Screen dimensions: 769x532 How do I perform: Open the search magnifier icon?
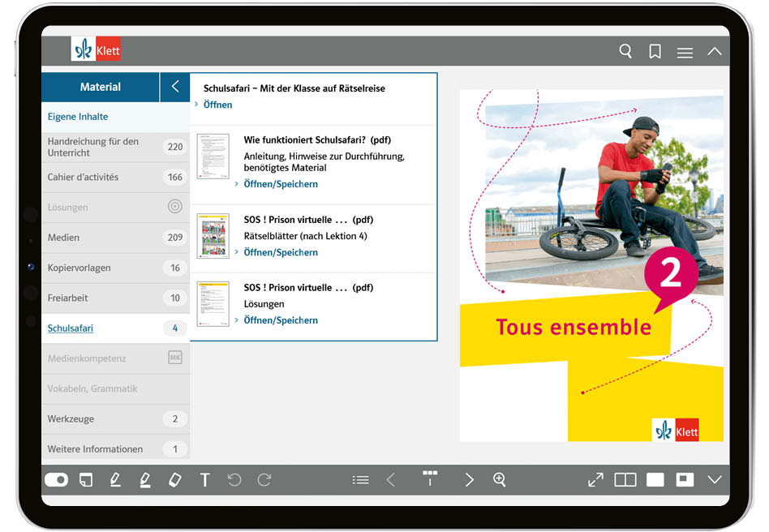[x=625, y=51]
